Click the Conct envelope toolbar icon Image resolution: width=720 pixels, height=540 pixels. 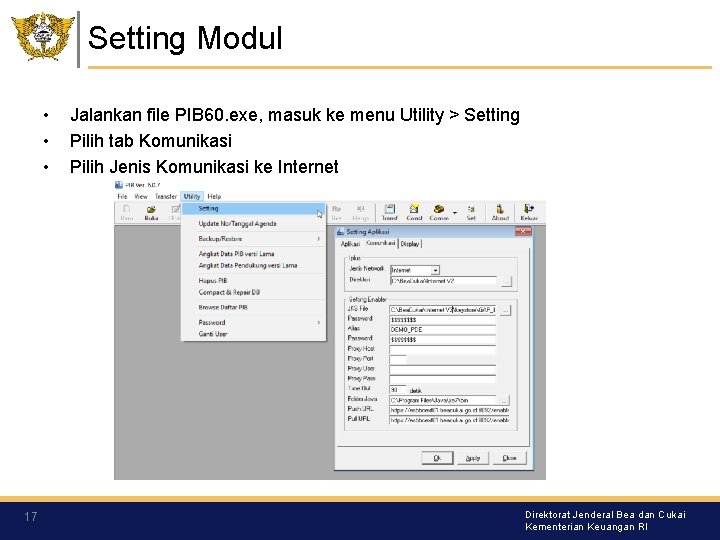[x=414, y=213]
